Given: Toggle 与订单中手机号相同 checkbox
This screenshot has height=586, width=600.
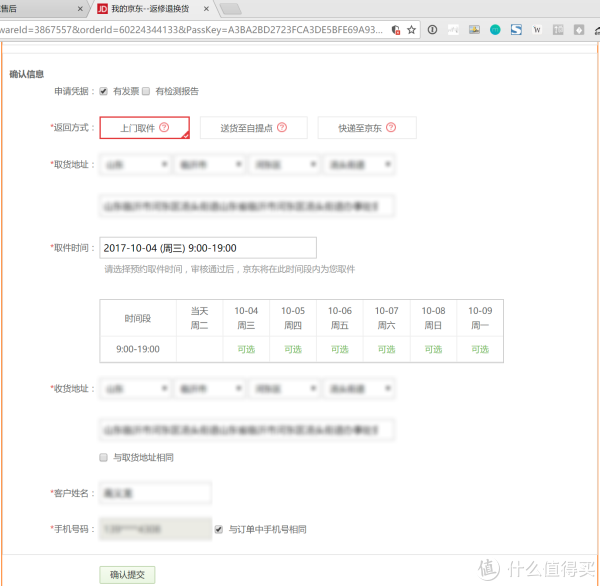Looking at the screenshot, I should (x=219, y=529).
